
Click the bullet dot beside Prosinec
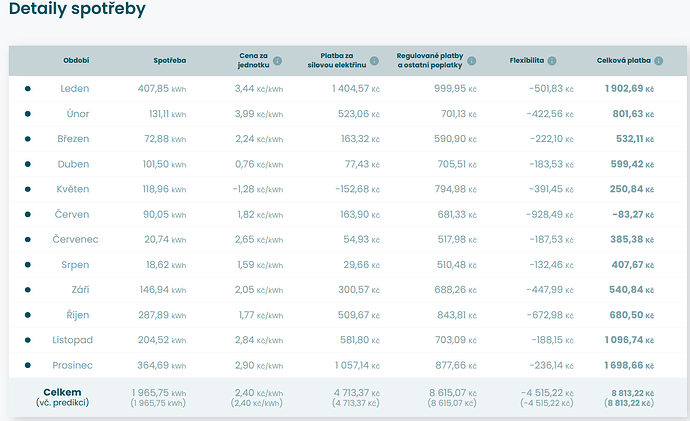tap(28, 365)
